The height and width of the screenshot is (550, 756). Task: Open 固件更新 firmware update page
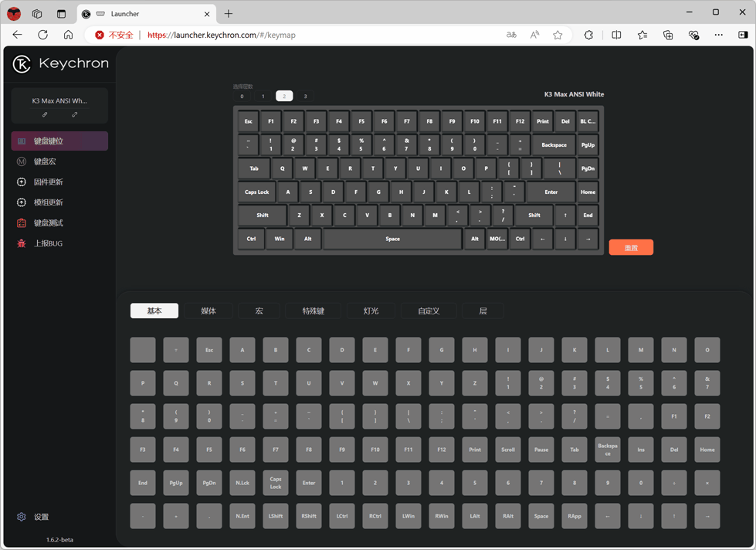coord(48,182)
